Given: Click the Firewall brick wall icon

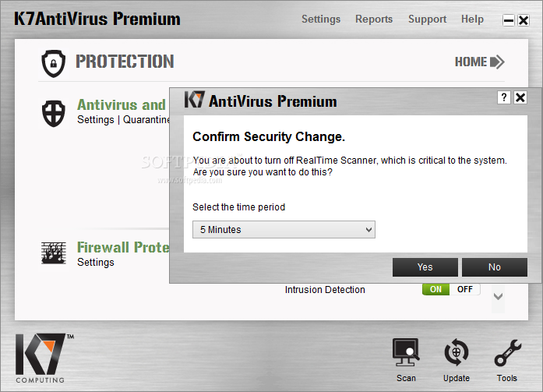Looking at the screenshot, I should coord(53,253).
